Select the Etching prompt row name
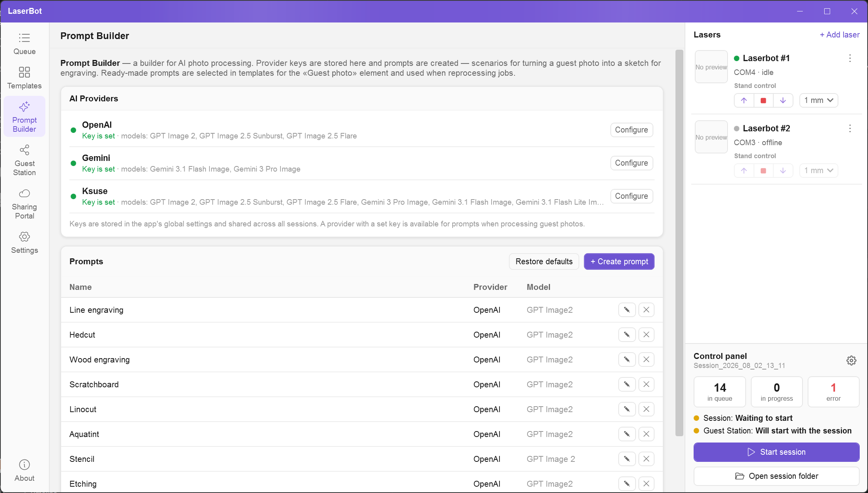Screen dimensions: 868x493 [83, 484]
